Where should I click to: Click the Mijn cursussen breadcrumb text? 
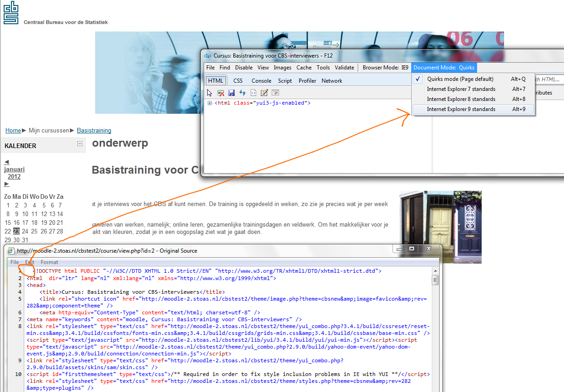tap(48, 131)
